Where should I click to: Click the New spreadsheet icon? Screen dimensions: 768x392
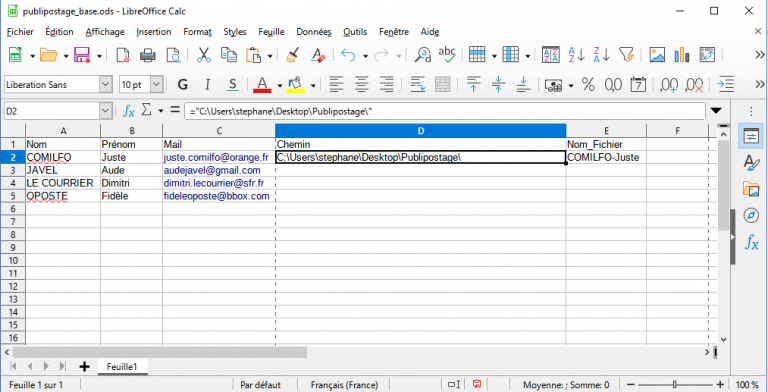coord(15,55)
